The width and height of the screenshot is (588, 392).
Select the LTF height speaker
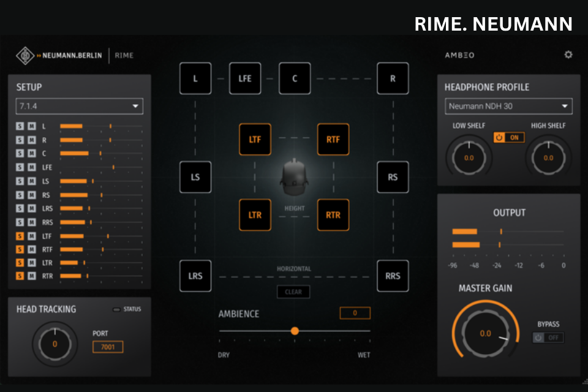[x=255, y=140]
